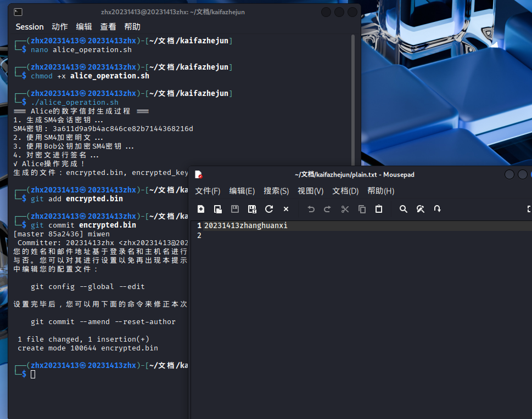
Task: Click '[master 85a2436] miwen' output line
Action: [61, 234]
